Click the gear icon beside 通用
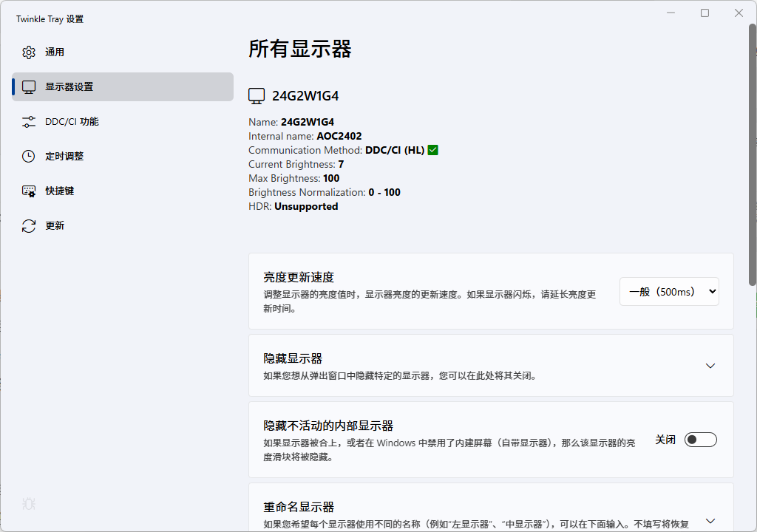757x532 pixels. point(28,52)
